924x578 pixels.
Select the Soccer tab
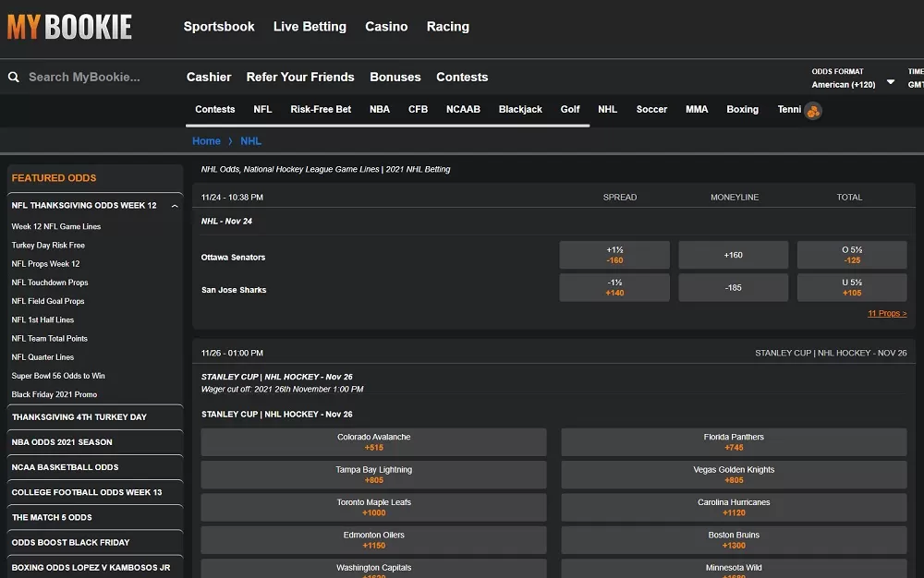[651, 110]
